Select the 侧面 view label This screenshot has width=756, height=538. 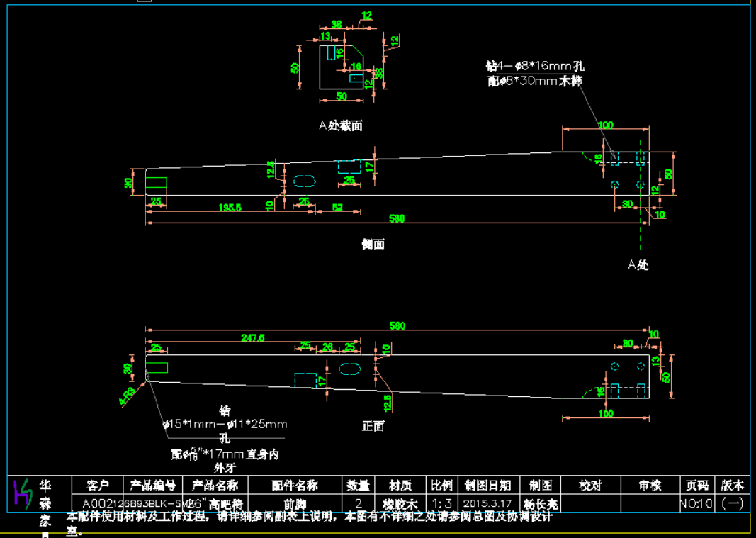click(x=373, y=245)
